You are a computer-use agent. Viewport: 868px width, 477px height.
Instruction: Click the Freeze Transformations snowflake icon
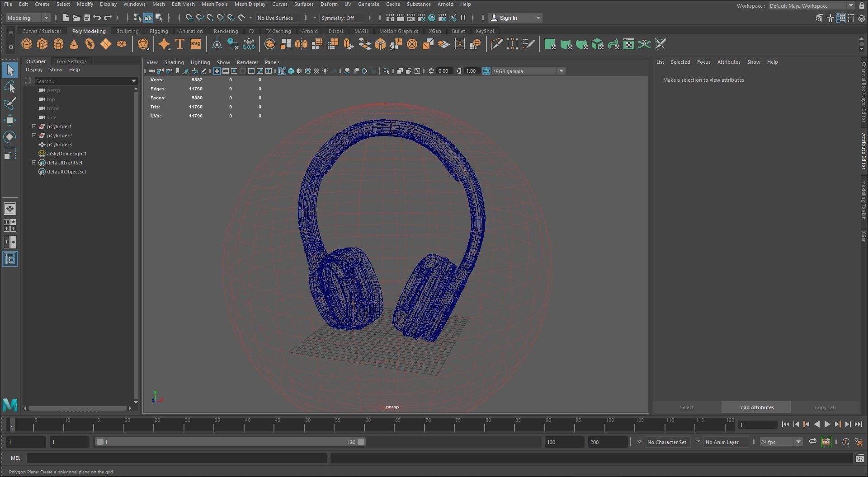(x=249, y=44)
